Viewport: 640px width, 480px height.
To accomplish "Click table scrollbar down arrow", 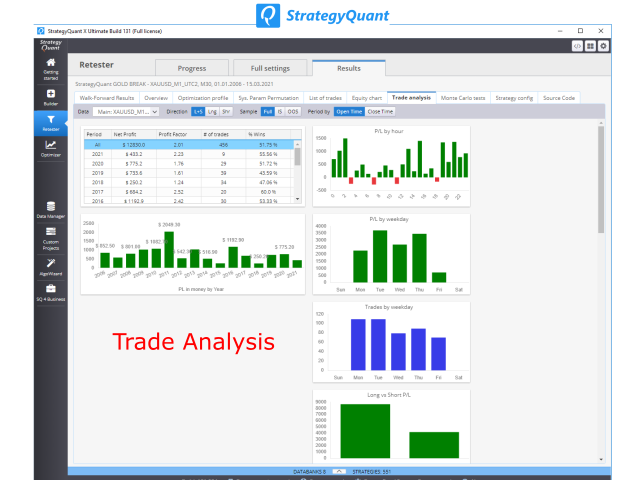I will [298, 199].
